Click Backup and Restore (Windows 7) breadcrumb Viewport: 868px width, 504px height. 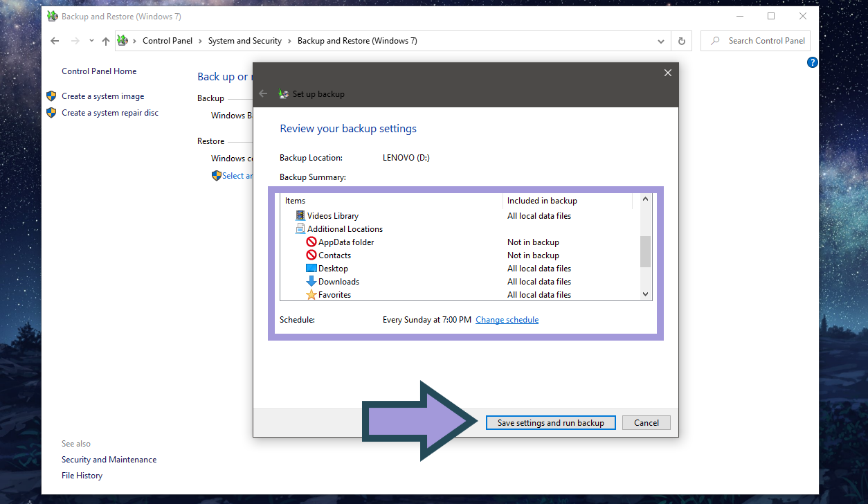tap(357, 41)
